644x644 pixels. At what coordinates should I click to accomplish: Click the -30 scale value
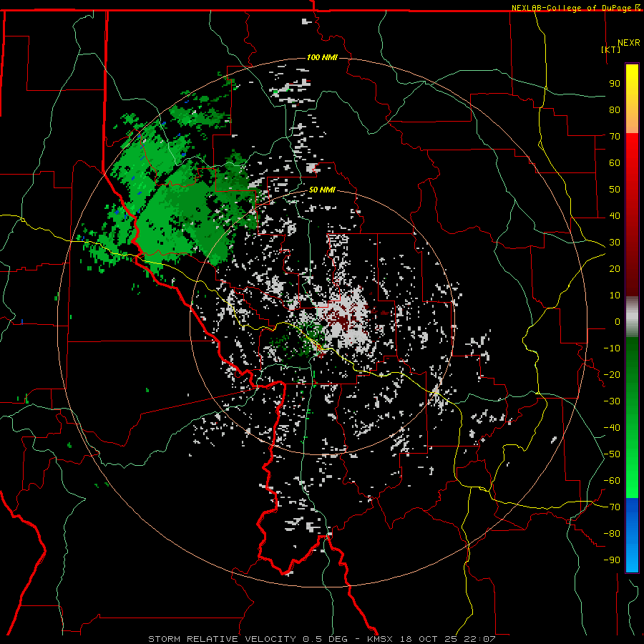point(612,401)
